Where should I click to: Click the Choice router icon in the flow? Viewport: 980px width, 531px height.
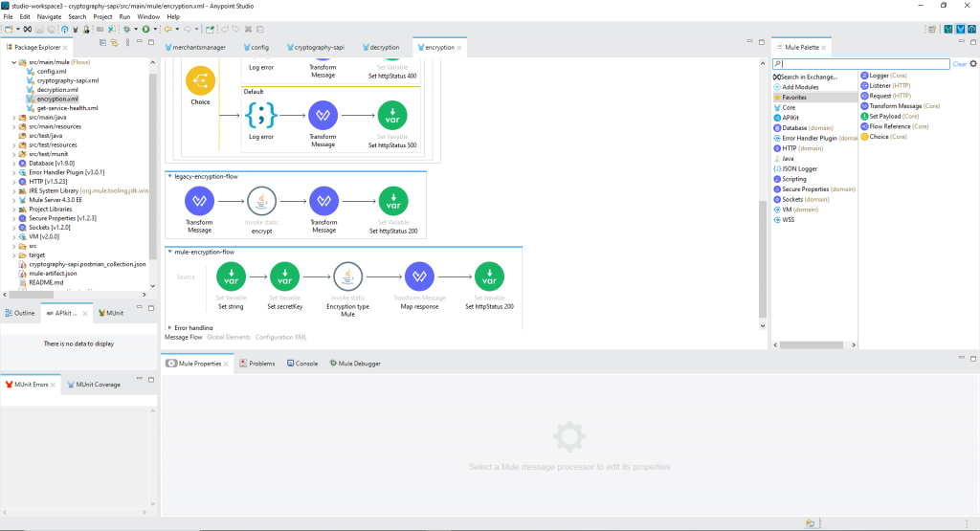pyautogui.click(x=200, y=80)
